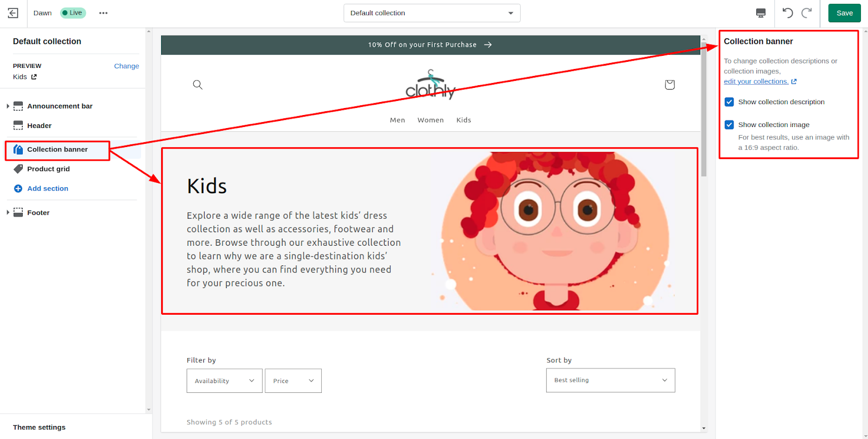Expand the Announcement bar section
The image size is (868, 439).
[x=8, y=106]
